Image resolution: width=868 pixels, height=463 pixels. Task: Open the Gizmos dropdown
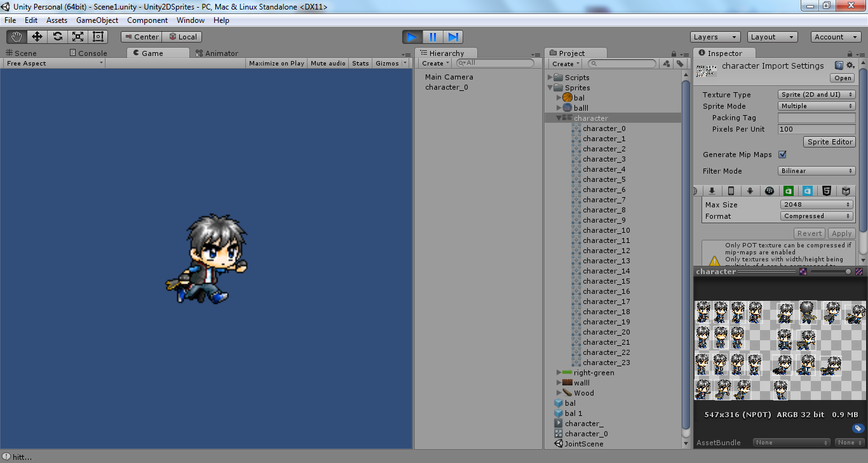coord(391,64)
